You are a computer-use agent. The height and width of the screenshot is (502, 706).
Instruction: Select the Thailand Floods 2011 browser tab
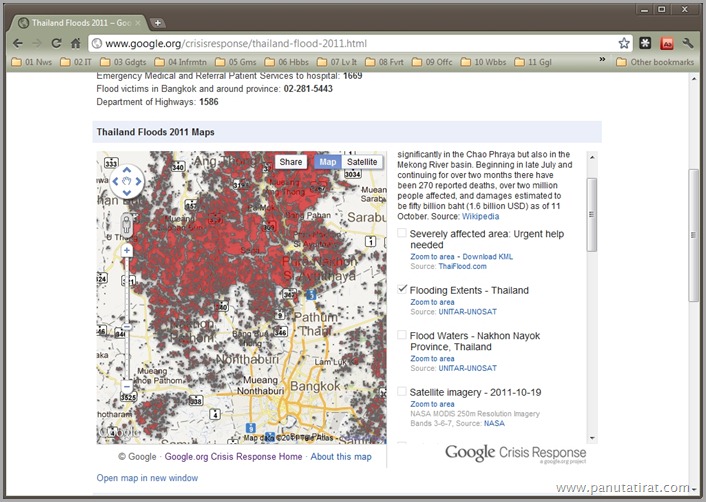pos(80,23)
